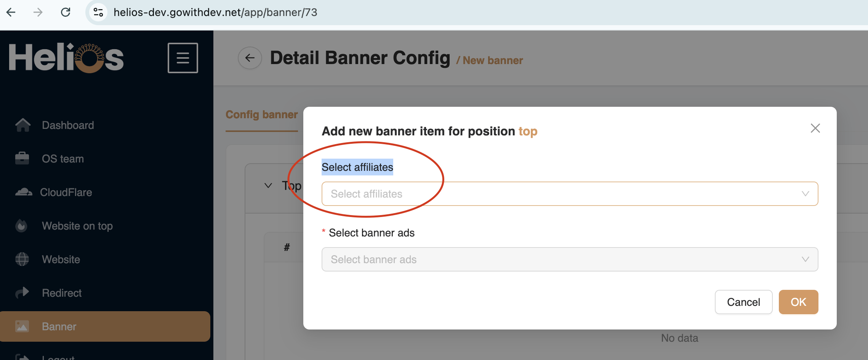This screenshot has width=868, height=360.
Task: Click the Redirect arrow icon
Action: pyautogui.click(x=22, y=292)
